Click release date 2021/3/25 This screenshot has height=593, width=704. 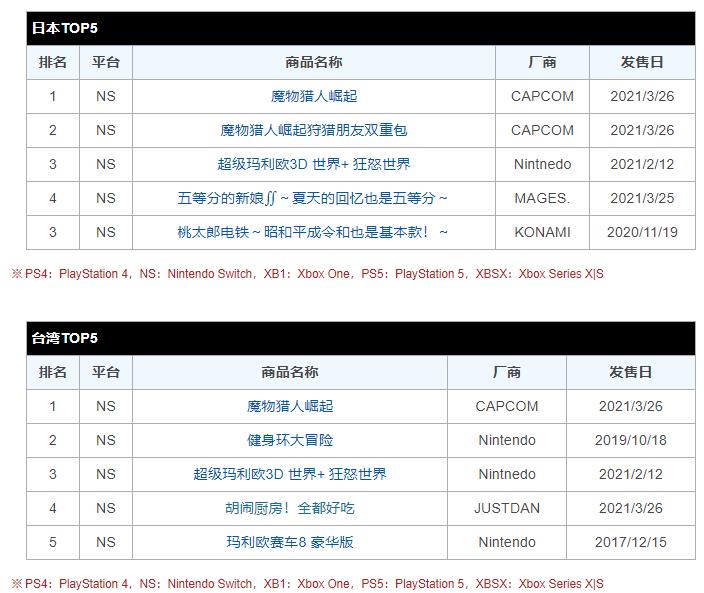tap(642, 198)
